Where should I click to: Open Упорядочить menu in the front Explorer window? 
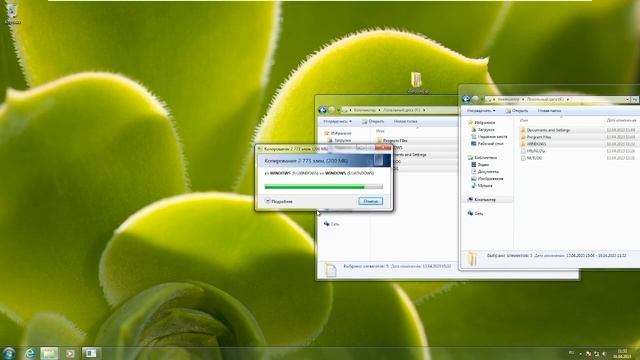pos(481,111)
